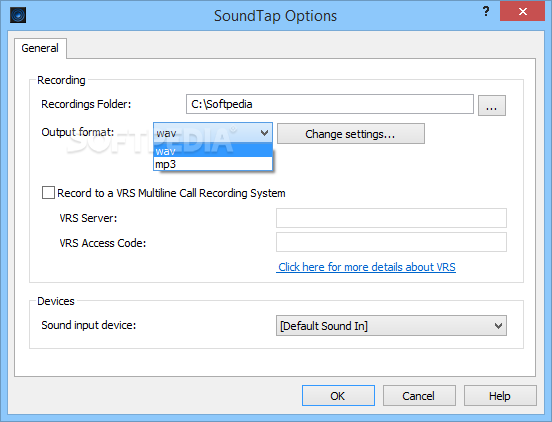Image resolution: width=552 pixels, height=422 pixels.
Task: Choose mp3 from the format list
Action: (x=213, y=164)
